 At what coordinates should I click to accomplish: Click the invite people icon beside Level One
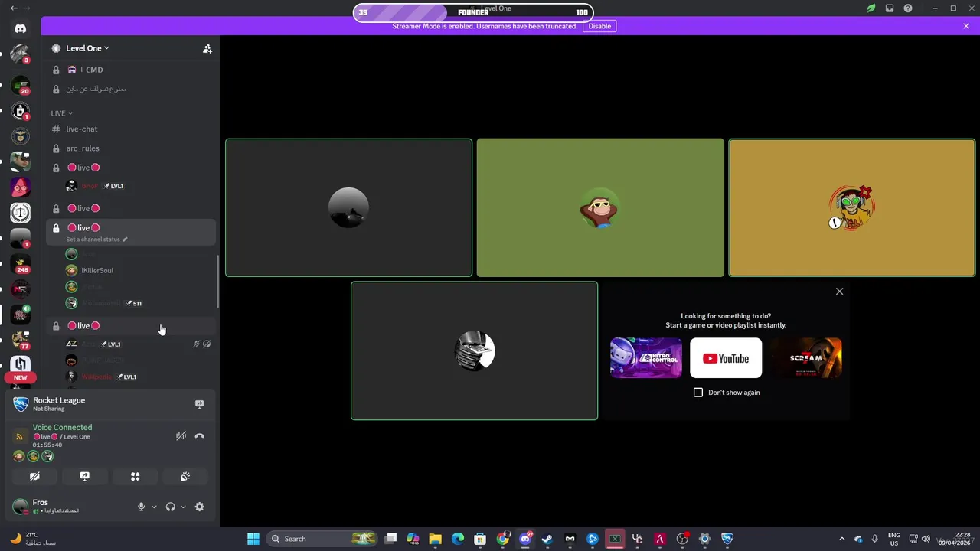[x=207, y=48]
